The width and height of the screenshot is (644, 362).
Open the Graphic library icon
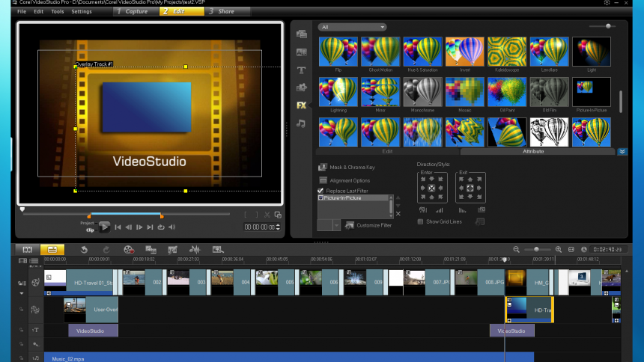pyautogui.click(x=302, y=88)
